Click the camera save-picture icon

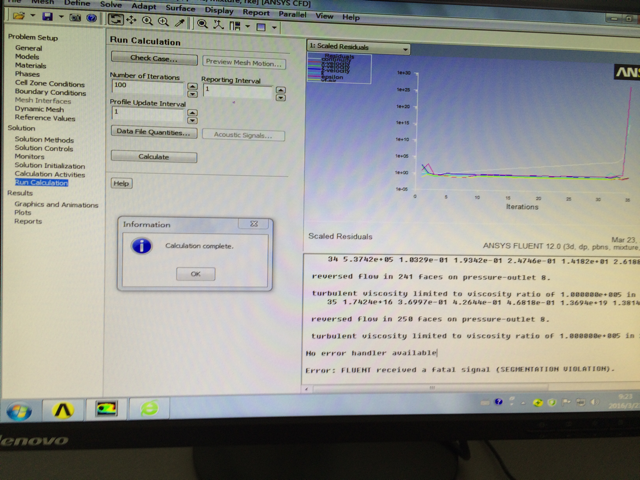[76, 18]
